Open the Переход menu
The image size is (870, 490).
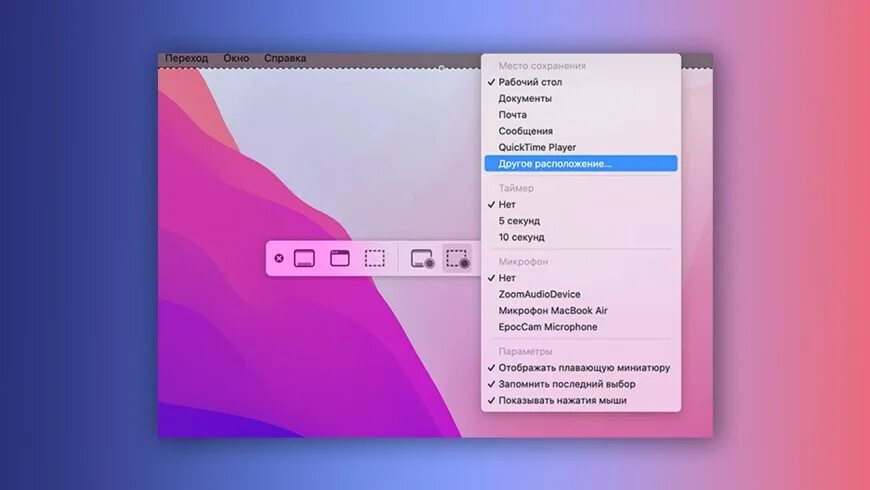(186, 58)
